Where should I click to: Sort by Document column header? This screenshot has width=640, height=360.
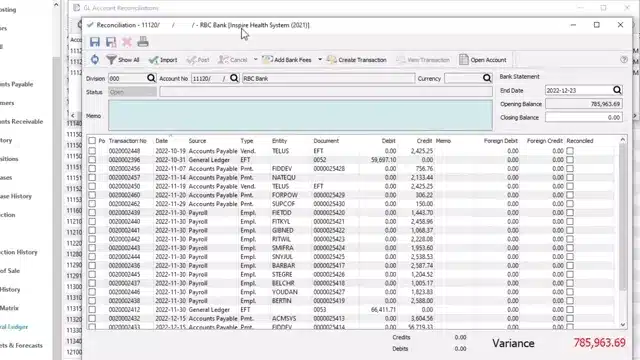pos(326,141)
